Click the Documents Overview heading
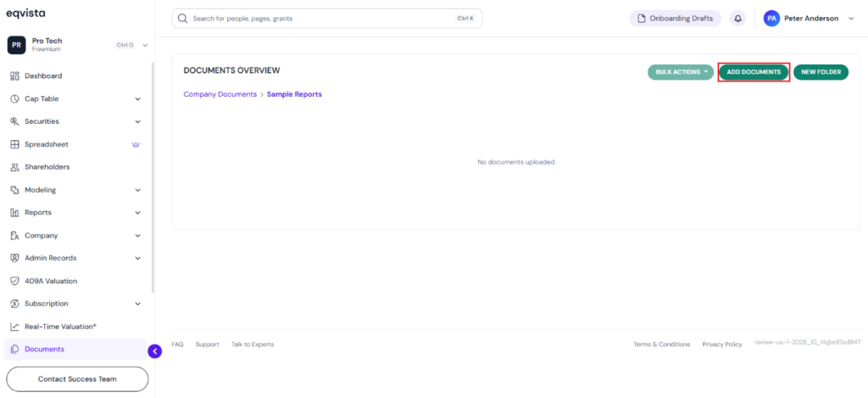The image size is (868, 398). (x=232, y=70)
